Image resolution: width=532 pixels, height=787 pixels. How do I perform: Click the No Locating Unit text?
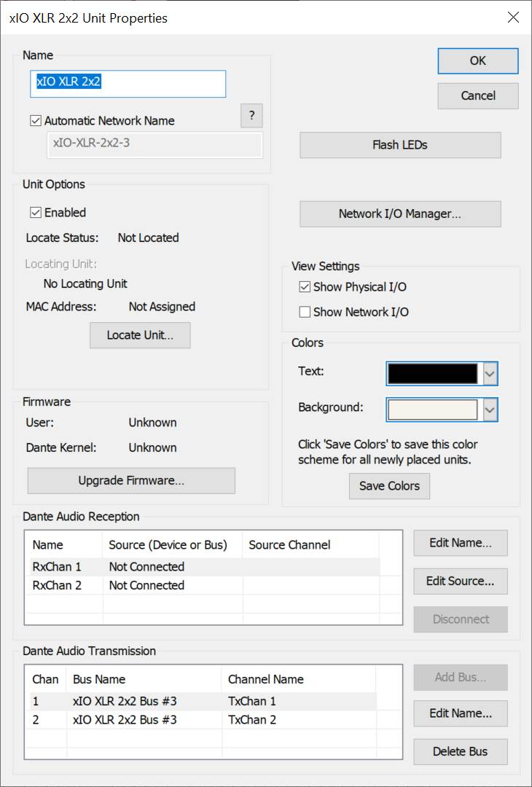[85, 284]
